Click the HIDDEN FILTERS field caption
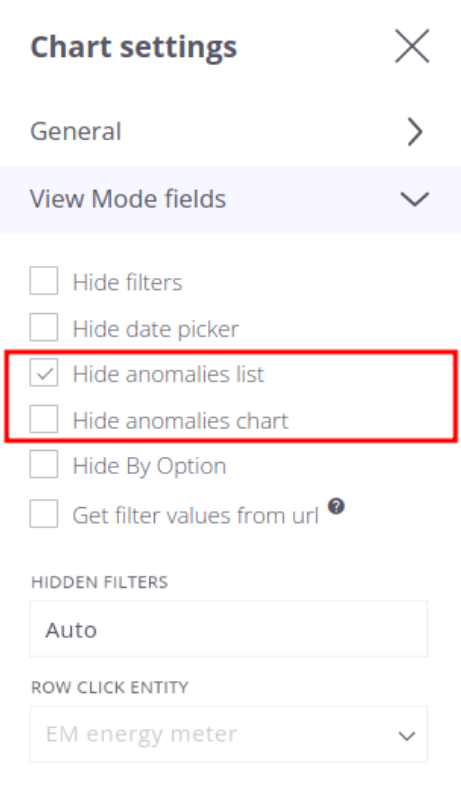This screenshot has height=785, width=461. (x=100, y=582)
